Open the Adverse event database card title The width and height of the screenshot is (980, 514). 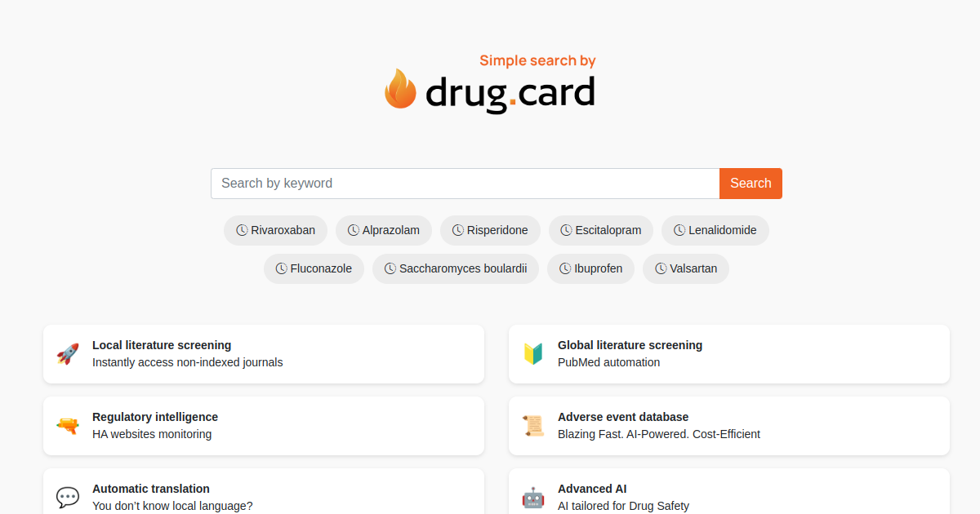(x=623, y=417)
